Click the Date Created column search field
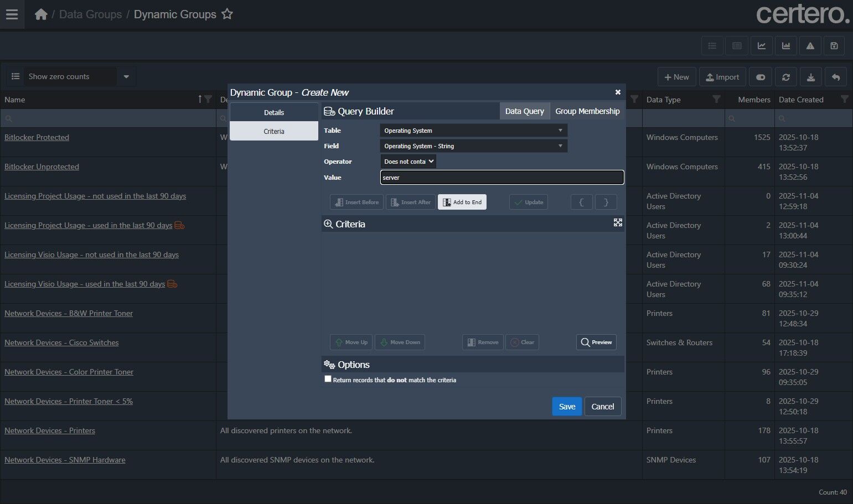The width and height of the screenshot is (853, 504). (814, 118)
